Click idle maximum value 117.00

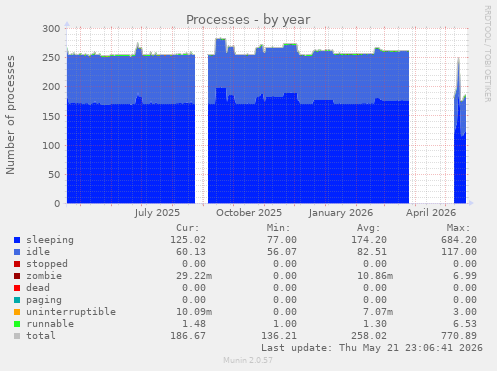pyautogui.click(x=459, y=252)
